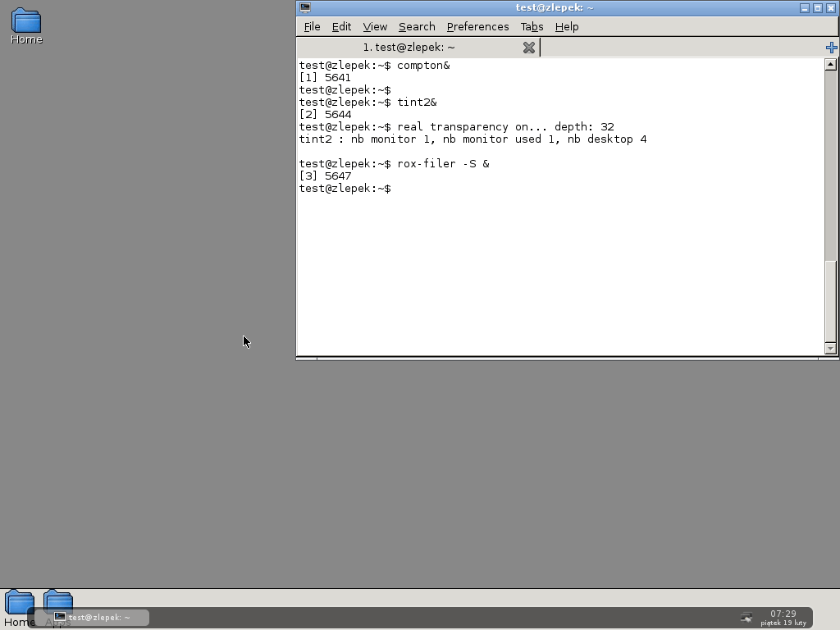Click the scrollbar up arrow in terminal

(x=830, y=64)
